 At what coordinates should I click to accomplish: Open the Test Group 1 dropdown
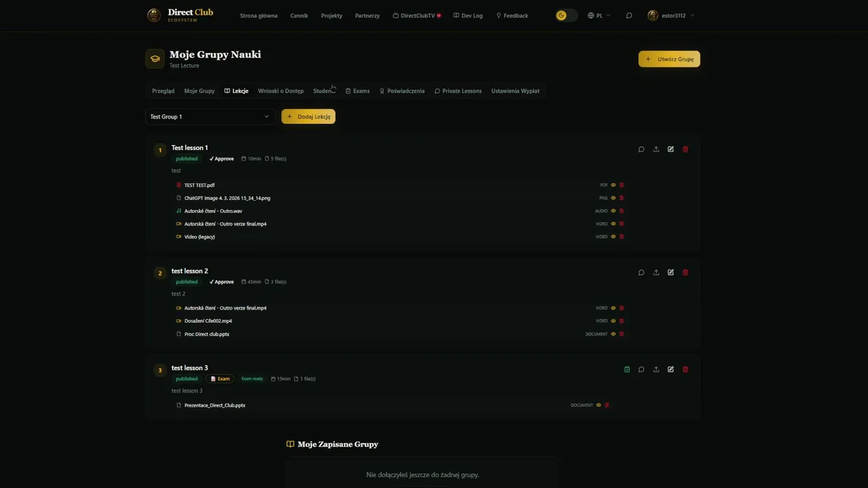pos(210,117)
